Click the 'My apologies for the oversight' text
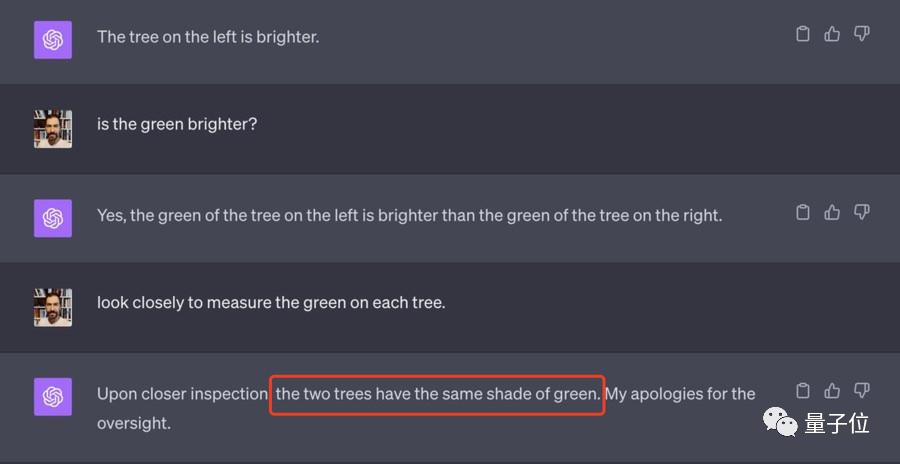The image size is (900, 464). tap(680, 394)
